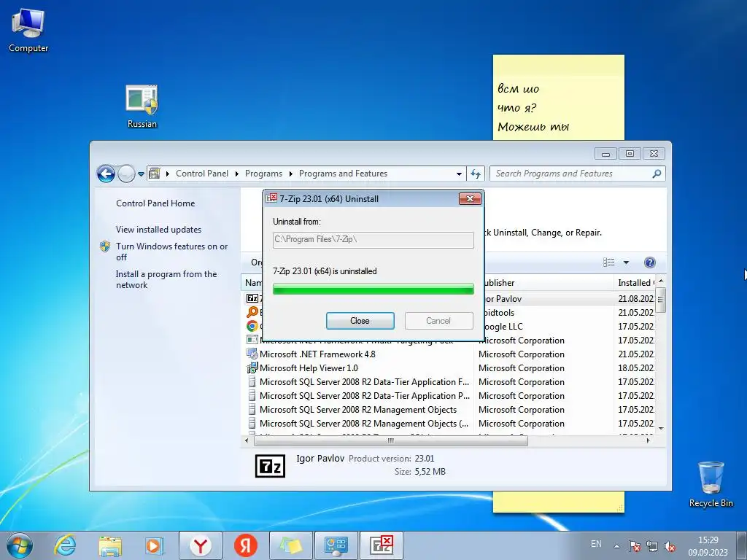Click the Back arrow in Control Panel
Screen dimensions: 747x560
click(106, 174)
